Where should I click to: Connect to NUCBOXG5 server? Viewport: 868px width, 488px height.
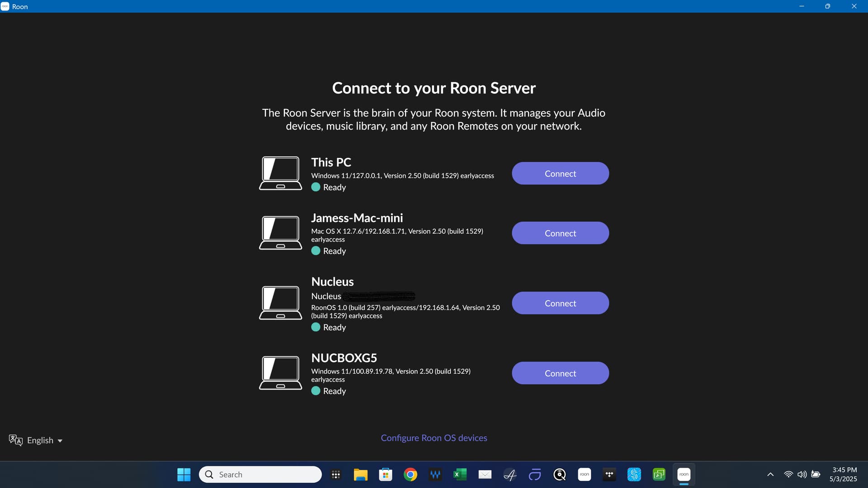560,373
